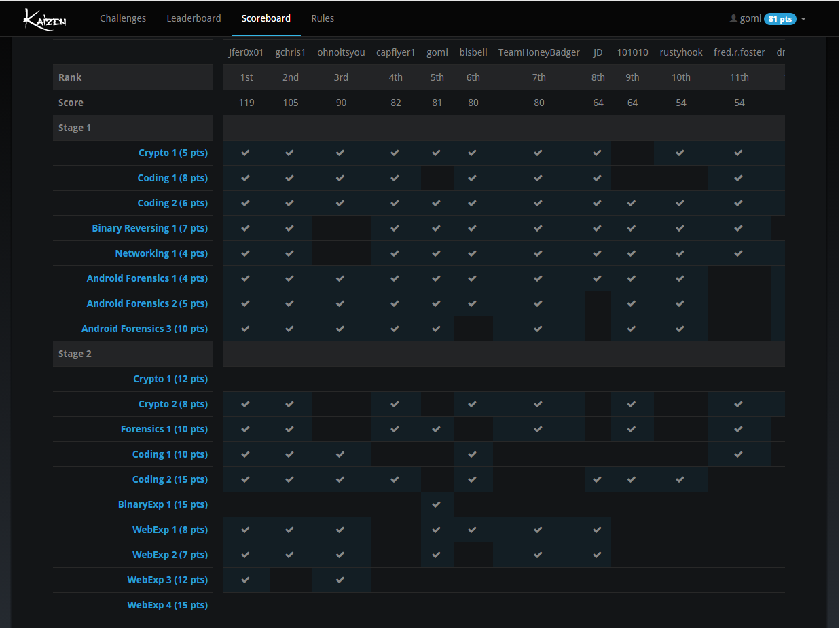Image resolution: width=840 pixels, height=628 pixels.
Task: Open WebExp 1 (8 pts) challenge
Action: tap(170, 530)
